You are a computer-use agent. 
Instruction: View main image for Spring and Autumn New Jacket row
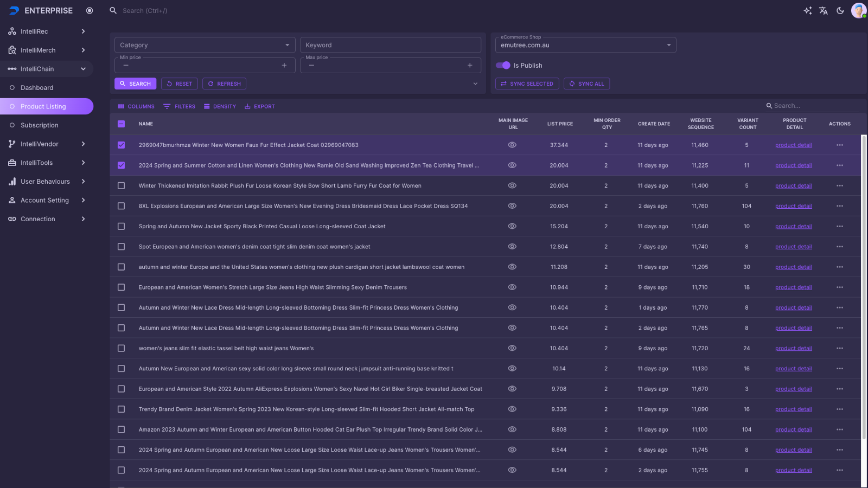[512, 227]
